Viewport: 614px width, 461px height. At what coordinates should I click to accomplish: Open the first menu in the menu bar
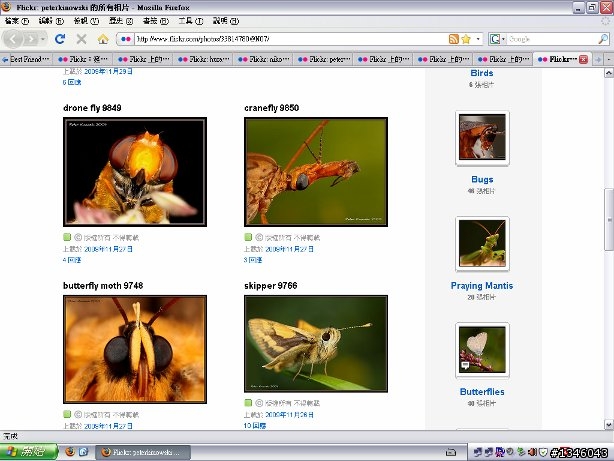pyautogui.click(x=17, y=21)
